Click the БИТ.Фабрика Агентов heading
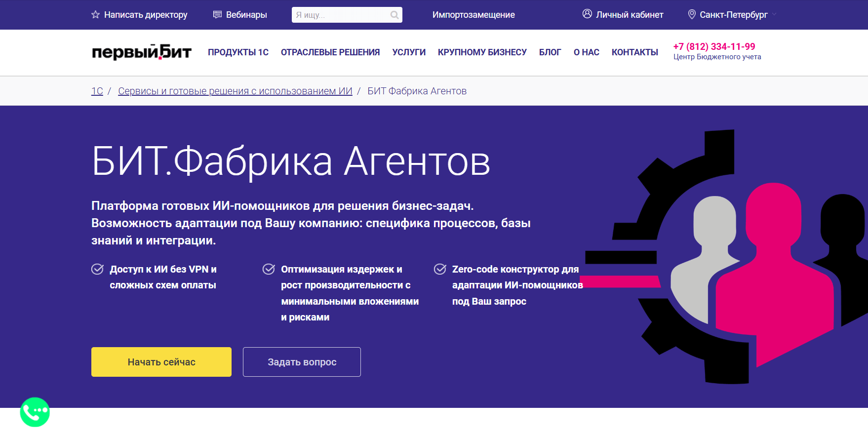Viewport: 868px width, 437px height. [x=291, y=161]
